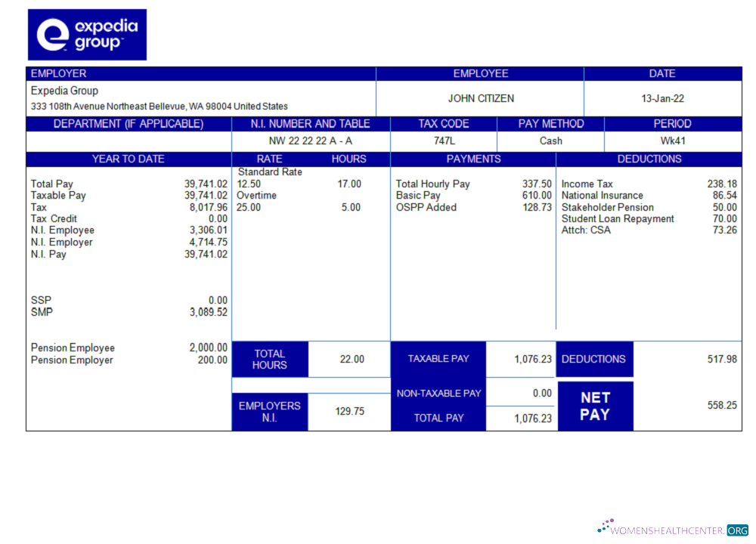Collapse the DEDUCTIONS column header

(x=649, y=159)
